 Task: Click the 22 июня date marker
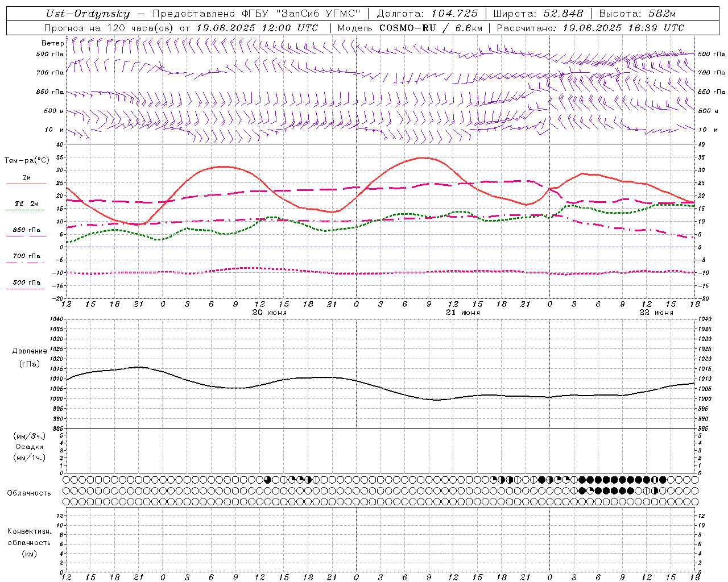[656, 313]
